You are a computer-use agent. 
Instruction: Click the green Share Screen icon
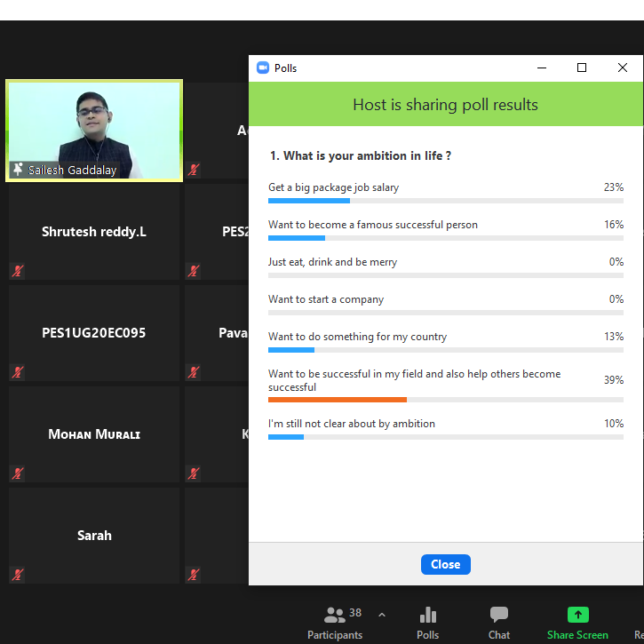577,615
